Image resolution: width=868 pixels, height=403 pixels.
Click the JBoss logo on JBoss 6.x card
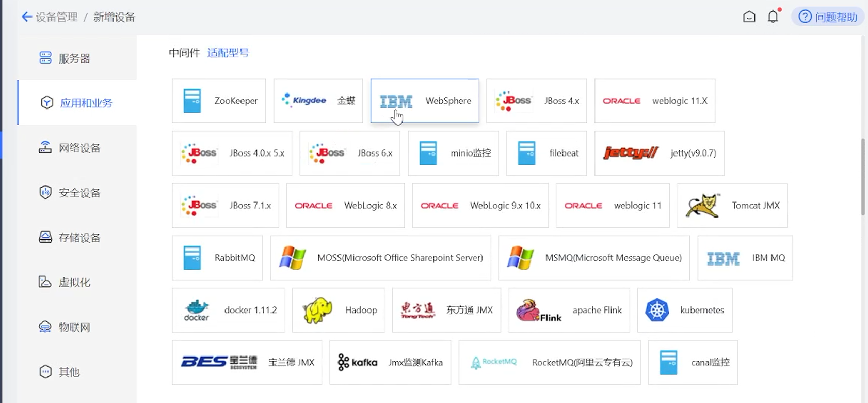[327, 153]
